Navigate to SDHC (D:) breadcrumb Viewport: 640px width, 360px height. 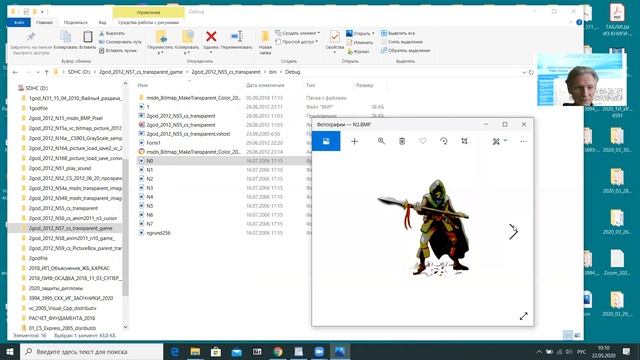point(79,72)
